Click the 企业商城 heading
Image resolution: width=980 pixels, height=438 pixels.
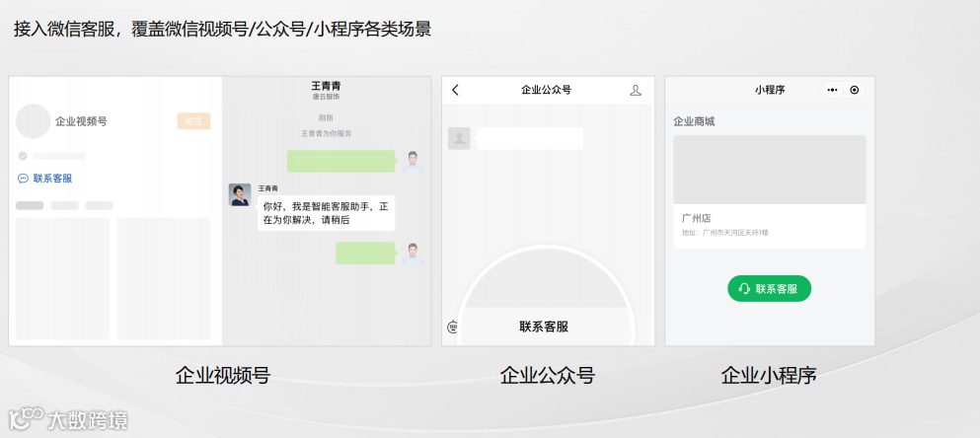pos(694,121)
